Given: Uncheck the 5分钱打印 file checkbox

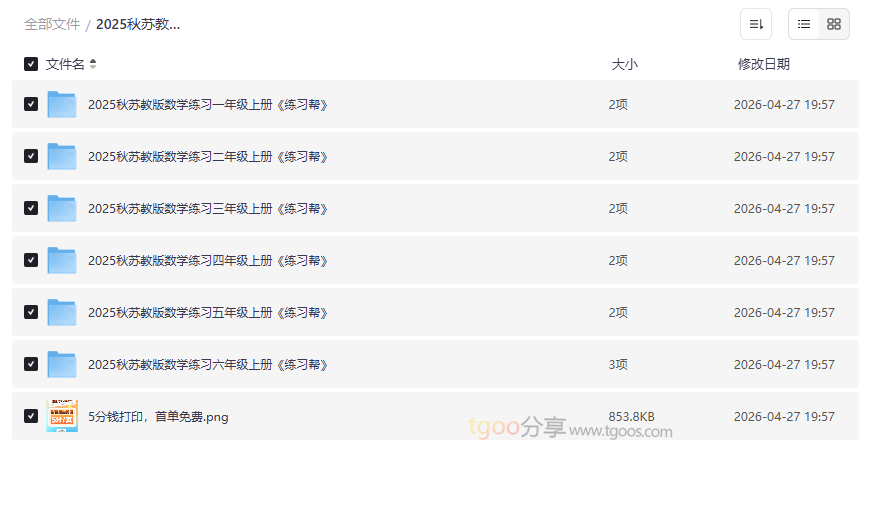Looking at the screenshot, I should (31, 416).
